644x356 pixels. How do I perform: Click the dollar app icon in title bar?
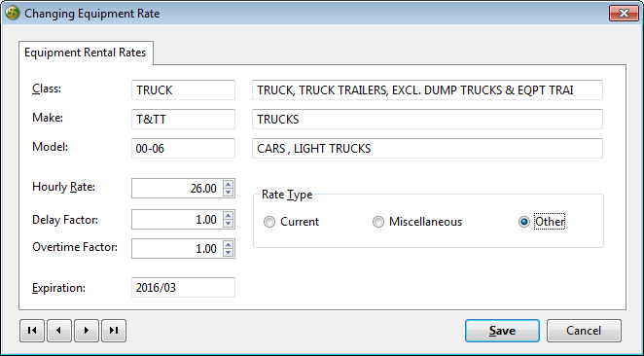(x=13, y=14)
